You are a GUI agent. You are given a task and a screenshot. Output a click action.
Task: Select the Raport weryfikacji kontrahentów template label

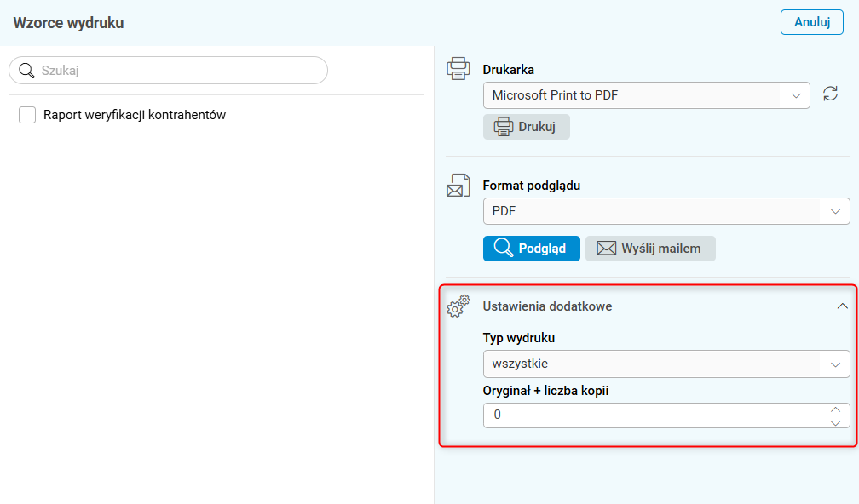(135, 115)
